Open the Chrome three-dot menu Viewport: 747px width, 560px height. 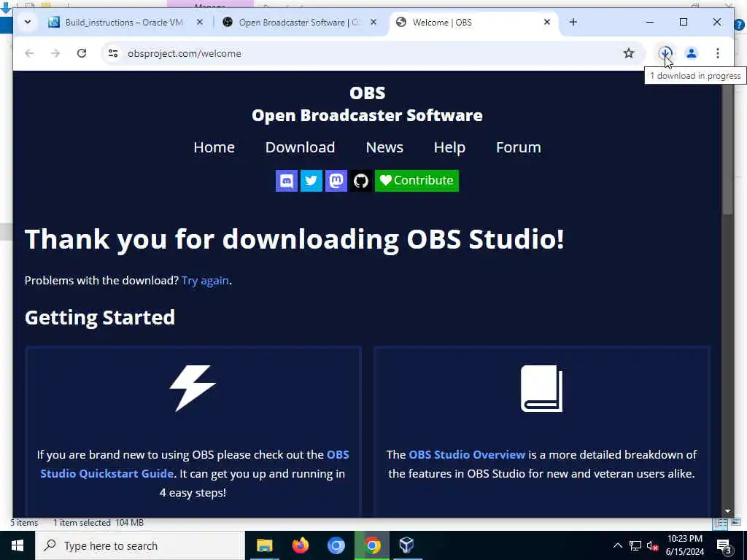(x=718, y=53)
